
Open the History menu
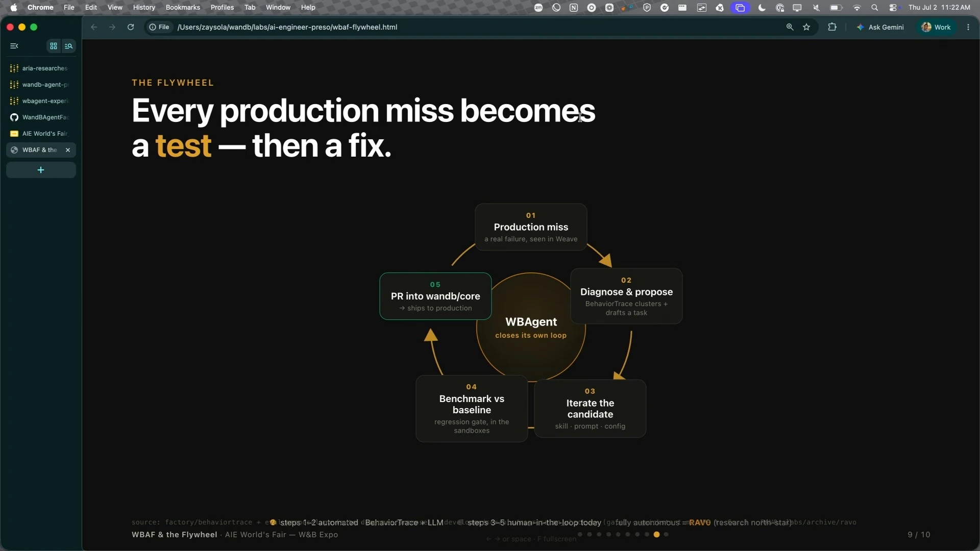pos(144,7)
